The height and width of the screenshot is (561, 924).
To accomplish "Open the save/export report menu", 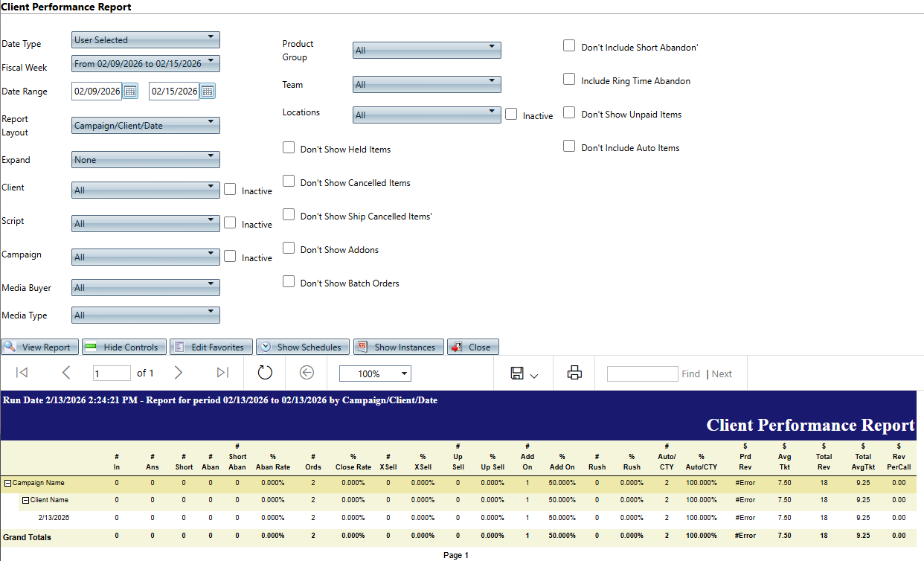I will 524,374.
